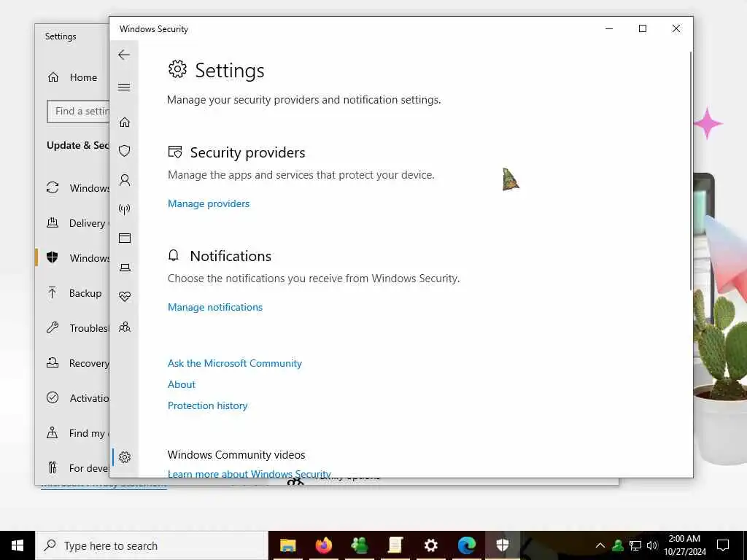747x560 pixels.
Task: Open App & browser control icon
Action: coord(124,238)
